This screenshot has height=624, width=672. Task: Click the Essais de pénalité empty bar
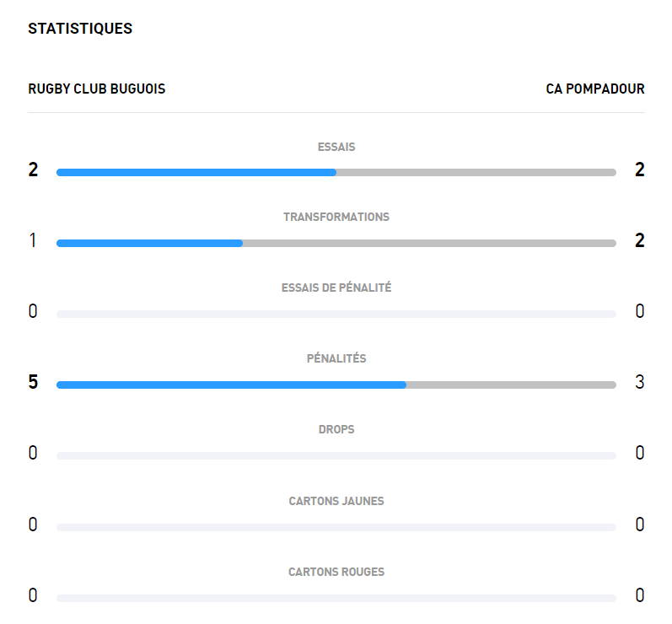pos(336,314)
